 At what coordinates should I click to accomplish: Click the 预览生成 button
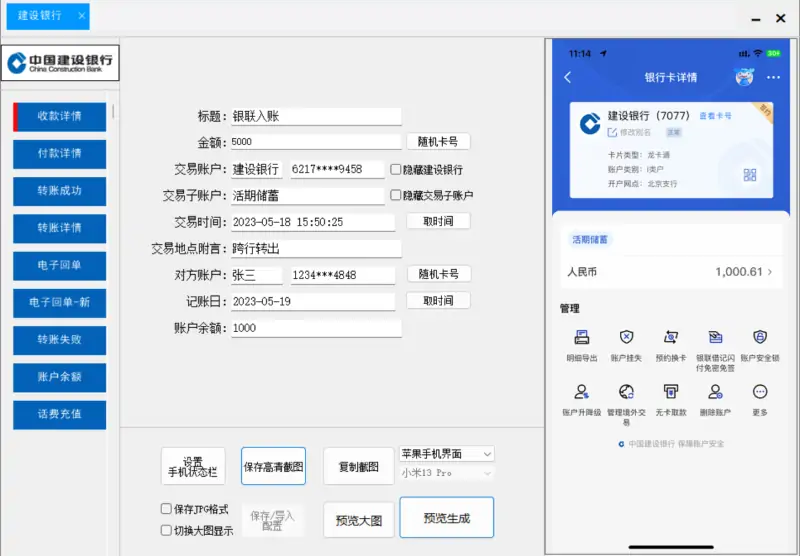click(x=446, y=518)
